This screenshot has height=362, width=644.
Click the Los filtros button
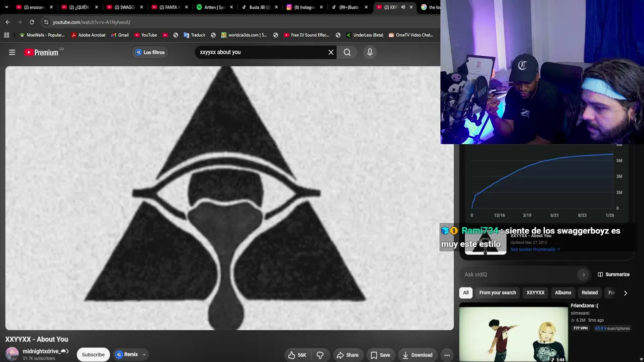coord(150,52)
